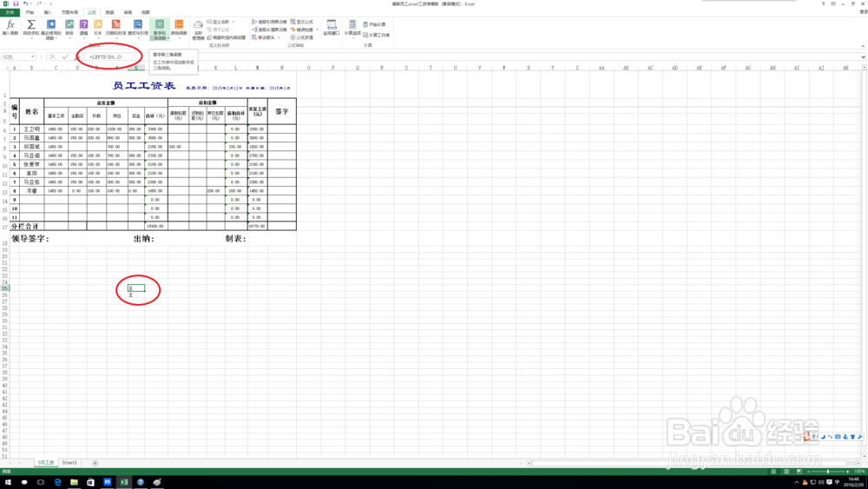Open Error Checking
Screen dimensions: 868x489
pyautogui.click(x=302, y=30)
